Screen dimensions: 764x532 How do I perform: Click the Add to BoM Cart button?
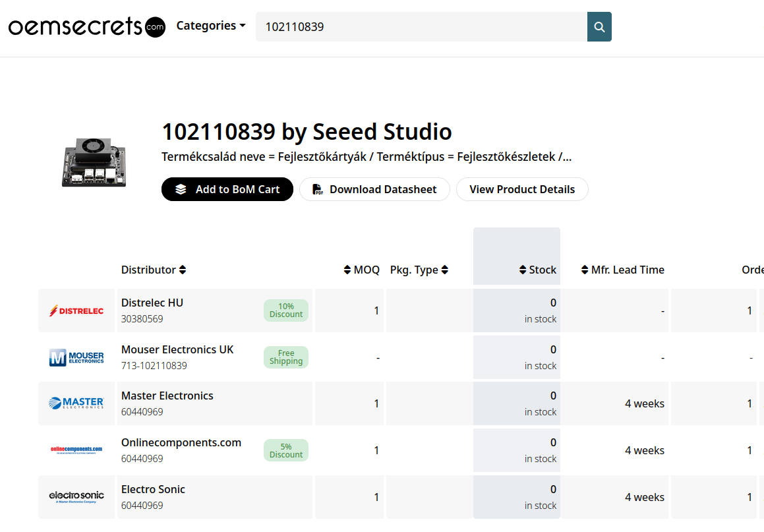227,189
